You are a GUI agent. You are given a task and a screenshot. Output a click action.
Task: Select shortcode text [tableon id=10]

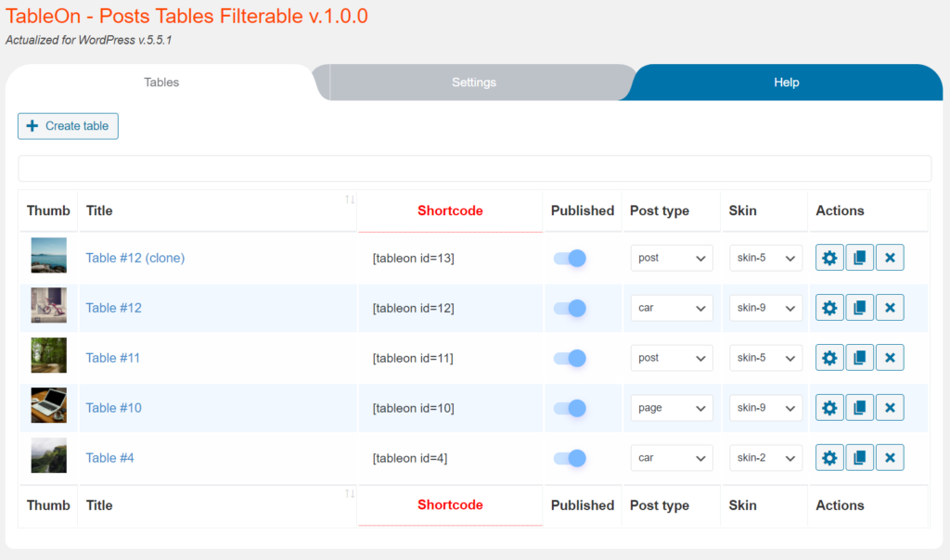click(x=413, y=408)
